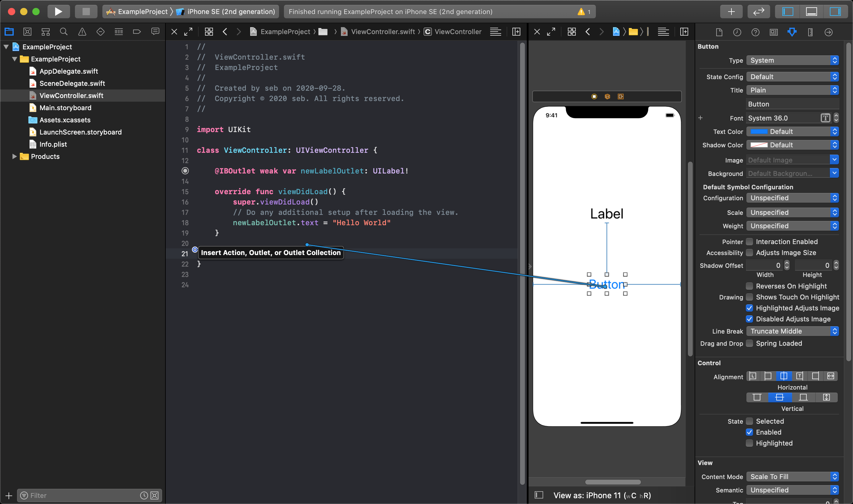The image size is (853, 504).
Task: Toggle the bottom debug area
Action: 812,12
